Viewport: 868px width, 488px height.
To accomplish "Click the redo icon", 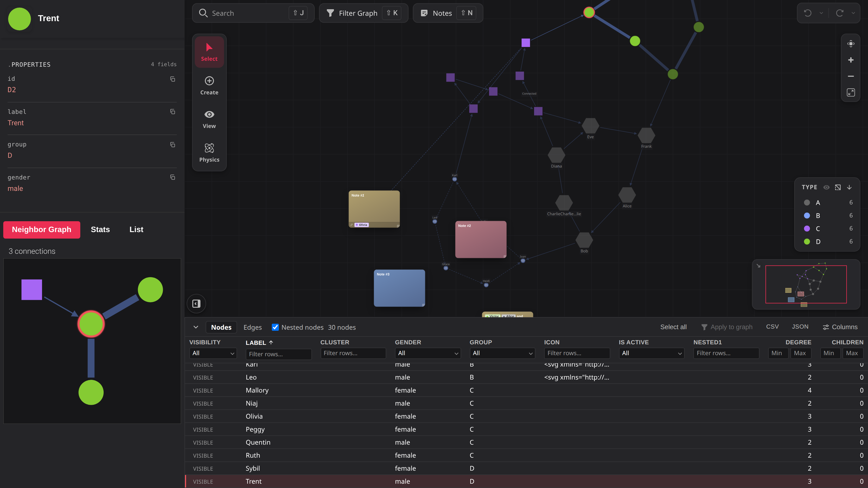I will (840, 13).
